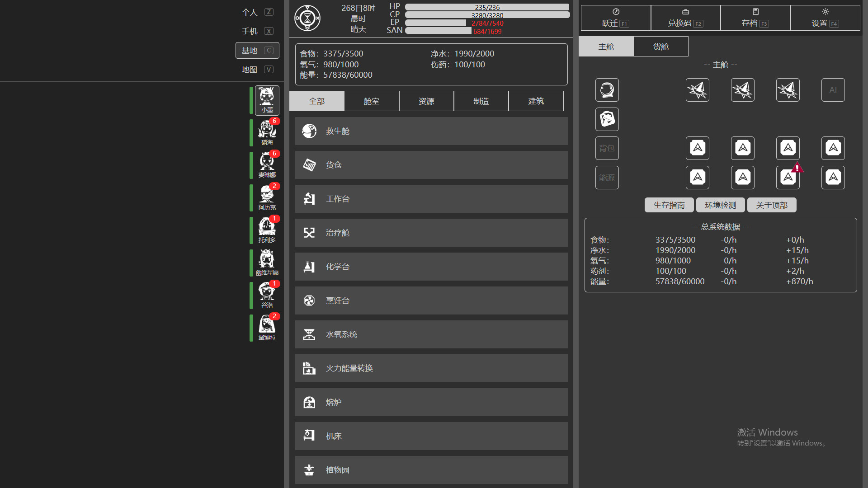The height and width of the screenshot is (488, 868).
Task: Click the 环境检测 button
Action: (x=721, y=205)
